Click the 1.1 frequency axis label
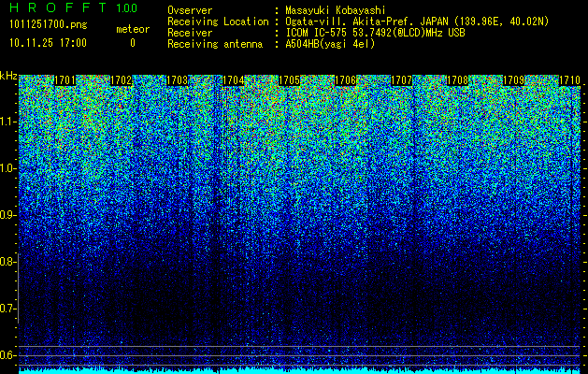The height and width of the screenshot is (374, 588). click(x=7, y=122)
